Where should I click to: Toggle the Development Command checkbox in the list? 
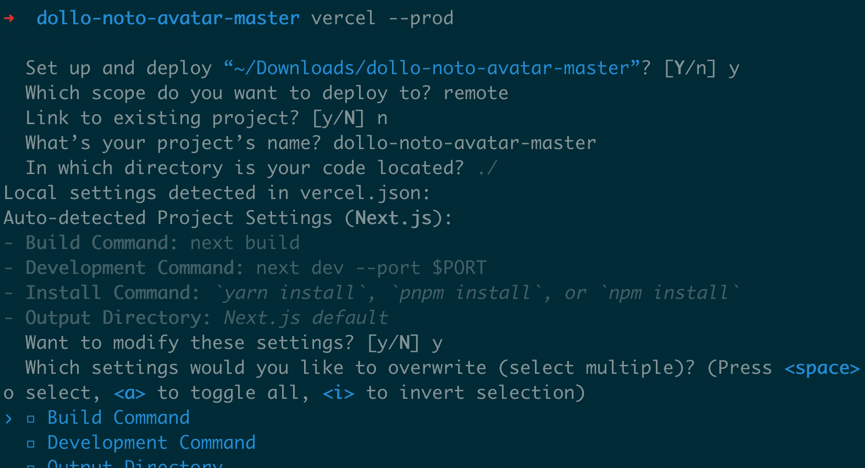click(x=31, y=443)
